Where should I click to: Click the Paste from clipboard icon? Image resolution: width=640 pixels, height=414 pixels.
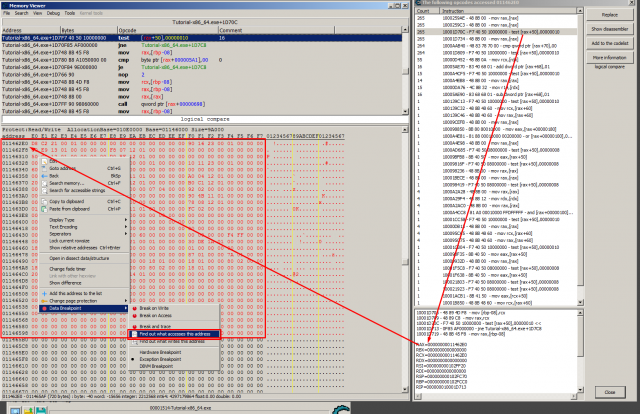pyautogui.click(x=43, y=209)
